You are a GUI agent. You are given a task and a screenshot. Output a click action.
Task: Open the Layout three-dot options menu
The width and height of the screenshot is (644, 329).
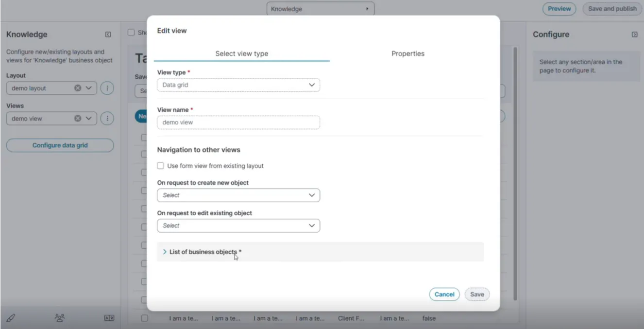[x=107, y=88]
